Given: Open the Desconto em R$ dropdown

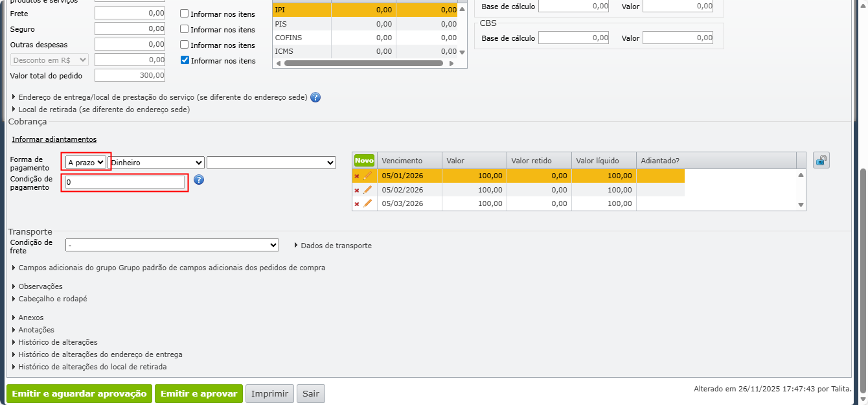Looking at the screenshot, I should pos(49,60).
